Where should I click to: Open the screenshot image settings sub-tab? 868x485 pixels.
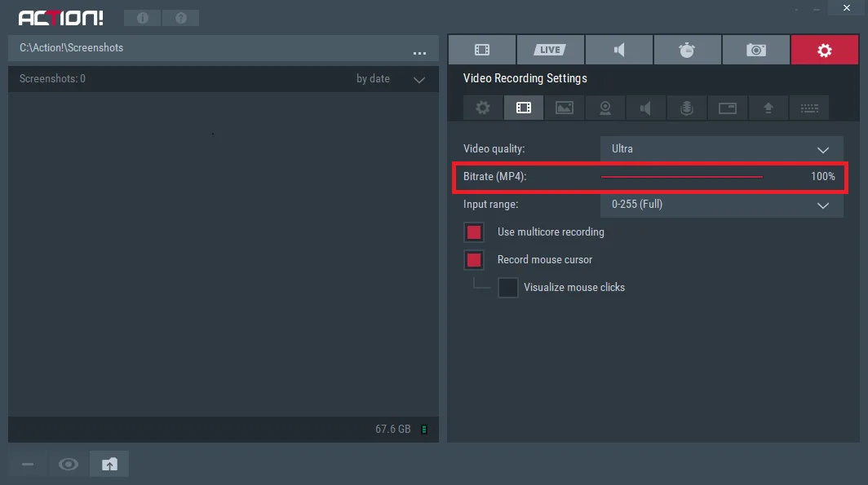coord(564,108)
